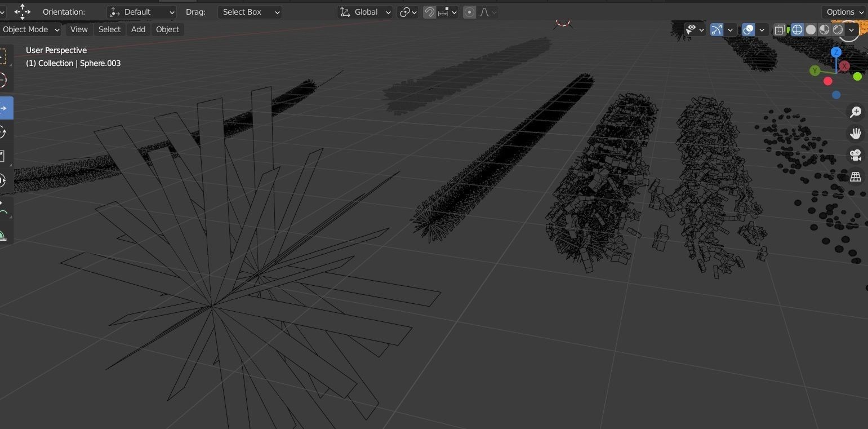
Task: Select Rendered viewport shading
Action: tap(838, 30)
